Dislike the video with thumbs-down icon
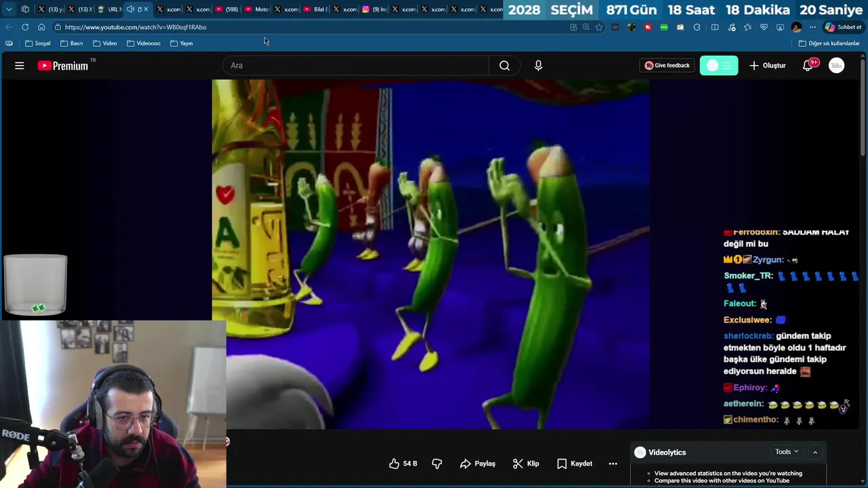 coord(437,464)
